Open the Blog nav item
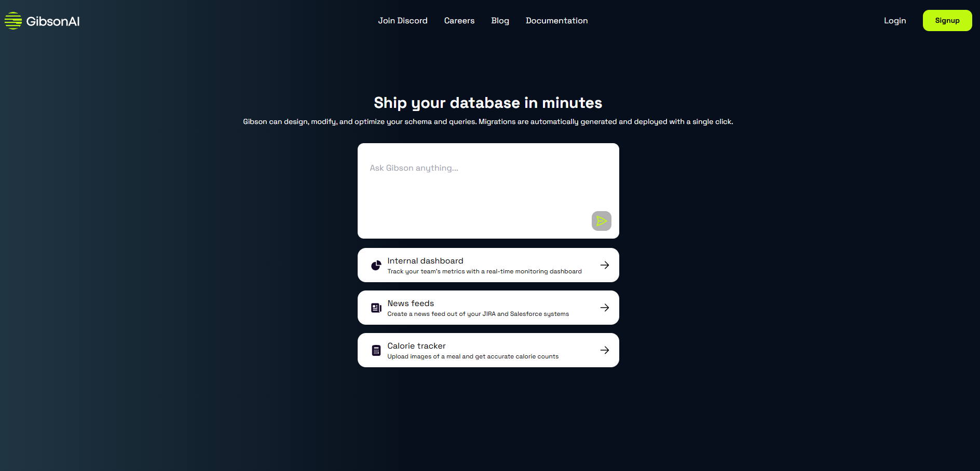The height and width of the screenshot is (471, 980). [500, 21]
